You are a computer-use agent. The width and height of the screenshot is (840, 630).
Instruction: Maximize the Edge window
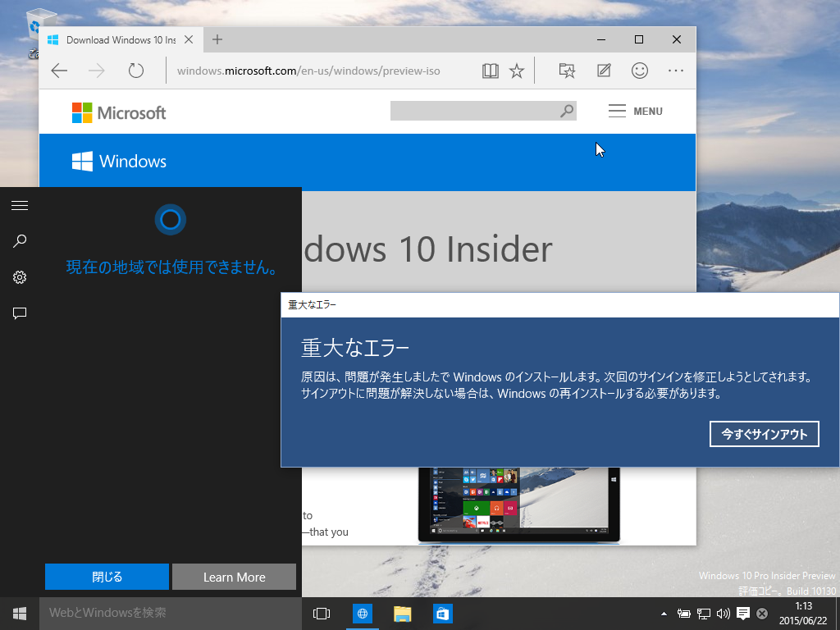[638, 39]
